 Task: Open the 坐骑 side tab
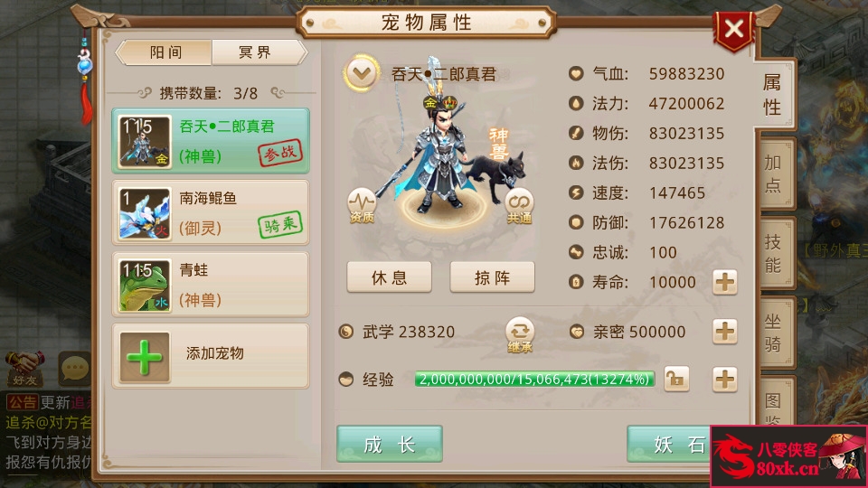click(773, 333)
